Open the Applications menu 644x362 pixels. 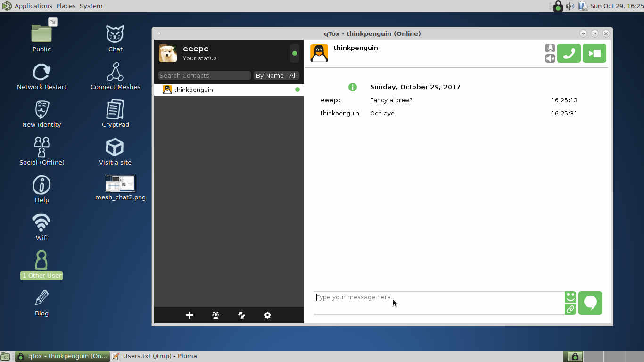pos(33,6)
